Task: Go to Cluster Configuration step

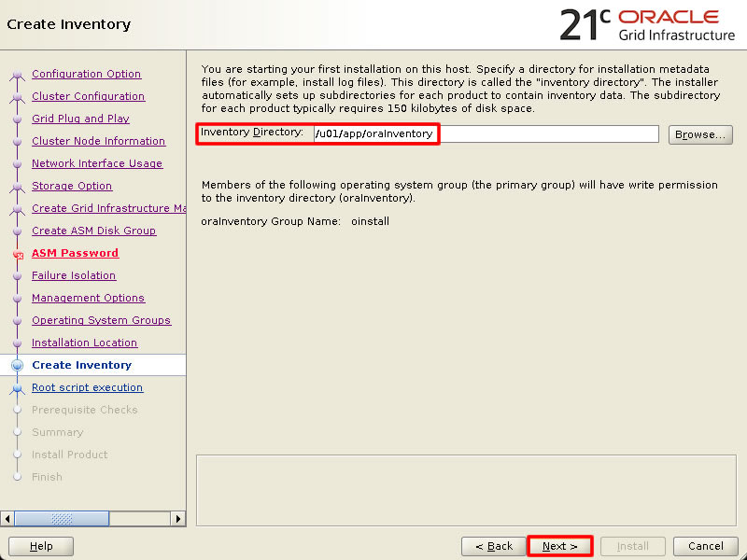Action: click(88, 96)
